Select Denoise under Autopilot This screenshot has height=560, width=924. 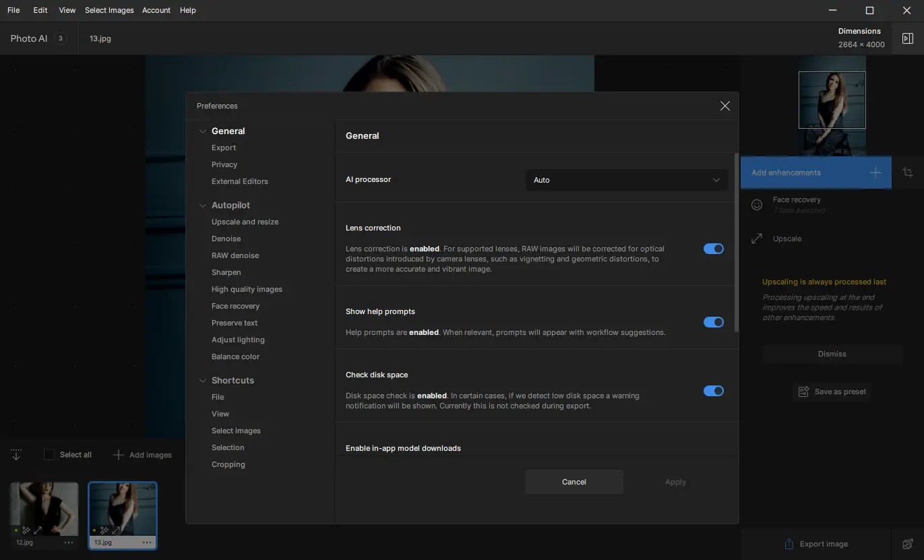226,239
